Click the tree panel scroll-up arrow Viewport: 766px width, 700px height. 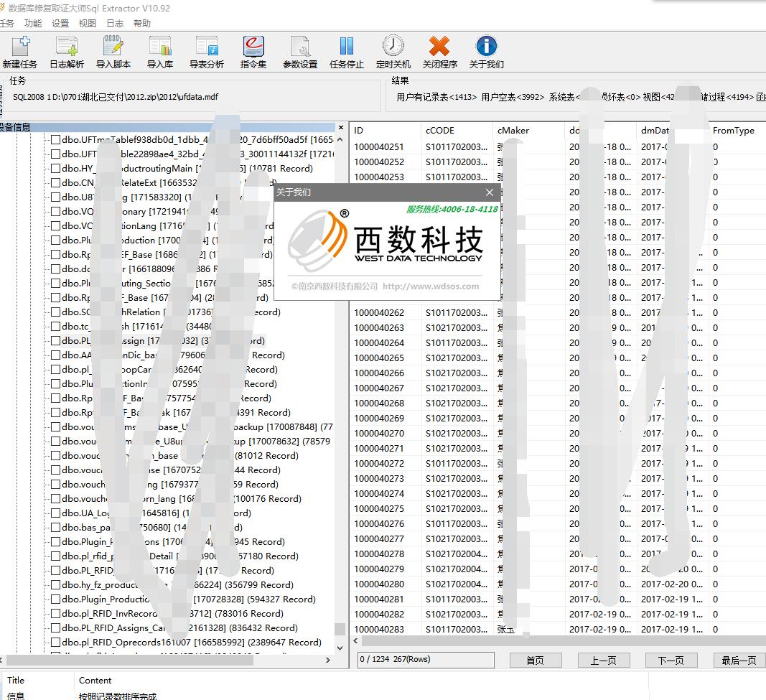[340, 140]
